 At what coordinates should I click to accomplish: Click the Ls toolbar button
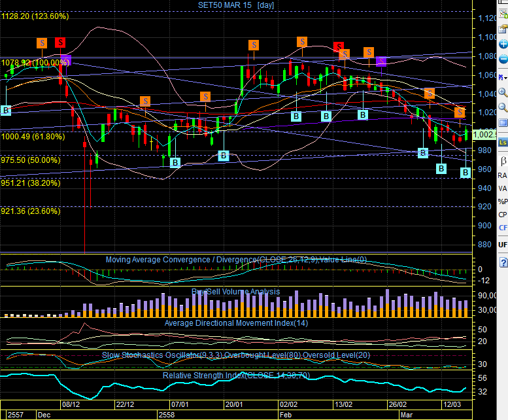503,142
